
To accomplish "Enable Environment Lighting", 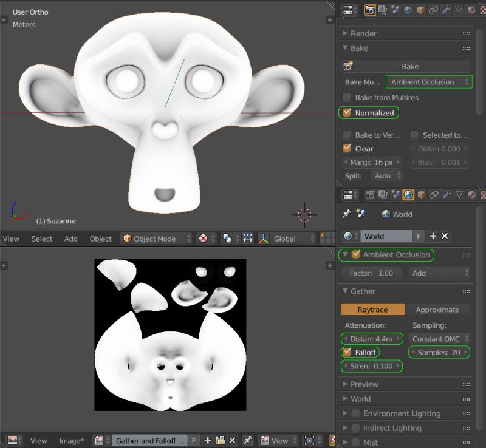I will pyautogui.click(x=355, y=413).
